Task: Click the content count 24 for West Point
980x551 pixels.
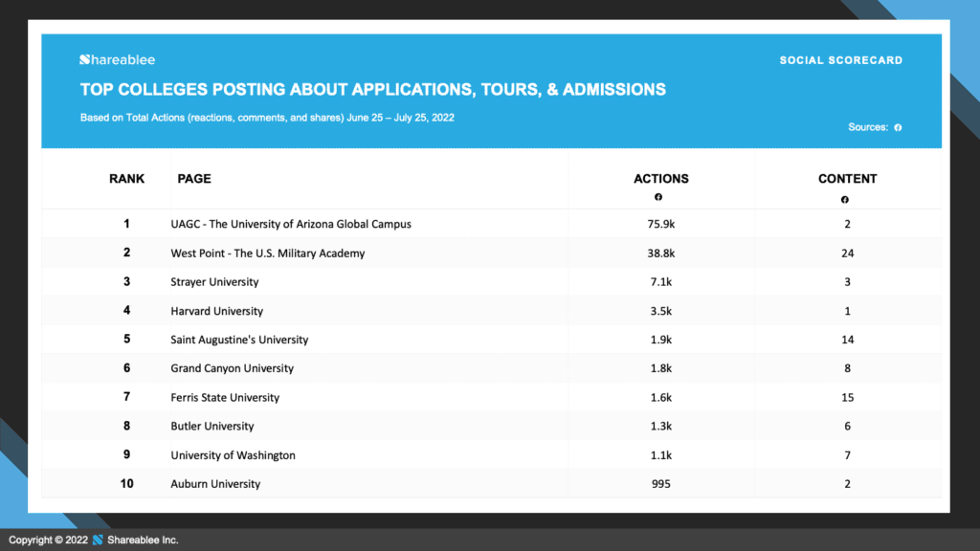Action: (x=848, y=253)
